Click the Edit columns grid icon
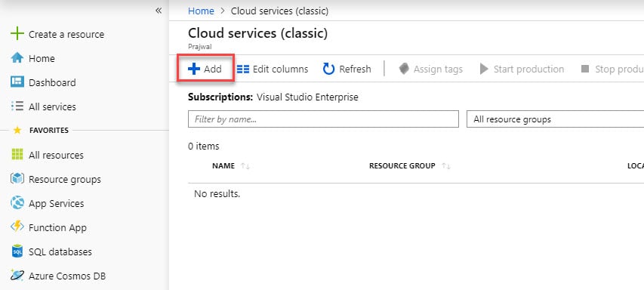644x290 pixels. click(x=243, y=69)
